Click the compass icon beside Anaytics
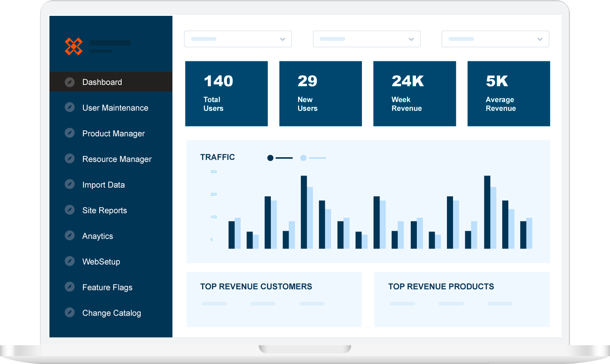The height and width of the screenshot is (364, 610). point(70,236)
